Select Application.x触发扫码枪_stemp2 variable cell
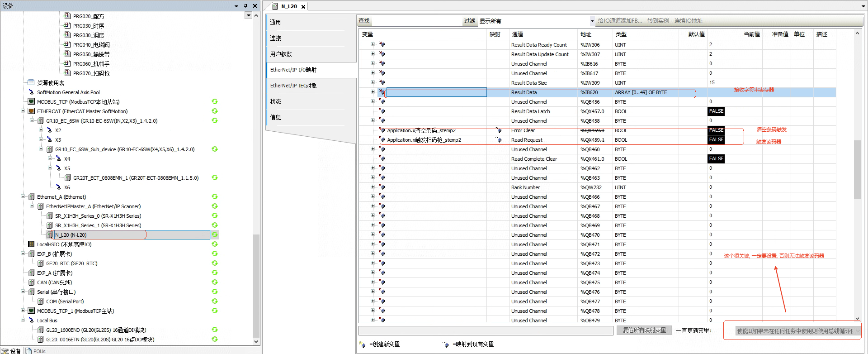 point(437,140)
